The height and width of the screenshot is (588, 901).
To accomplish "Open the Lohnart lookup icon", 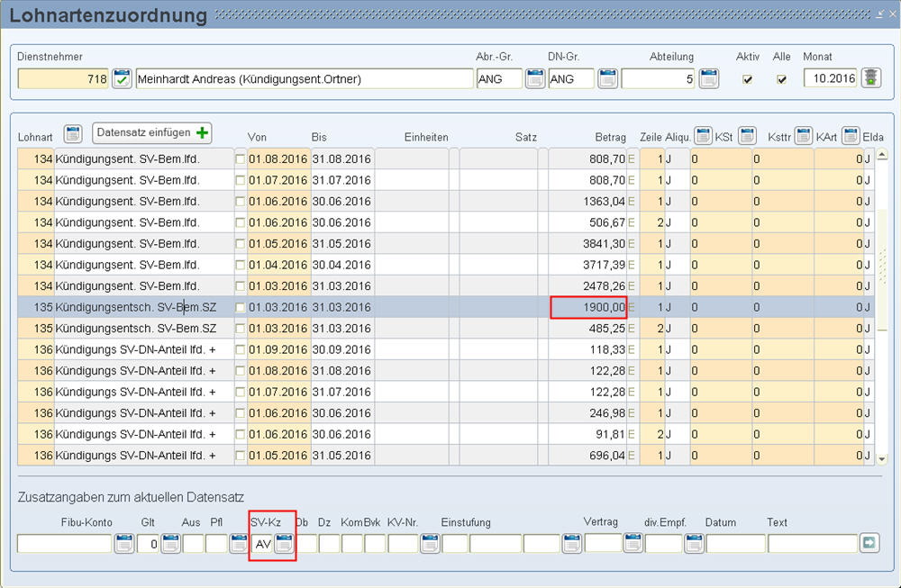I will coord(73,134).
